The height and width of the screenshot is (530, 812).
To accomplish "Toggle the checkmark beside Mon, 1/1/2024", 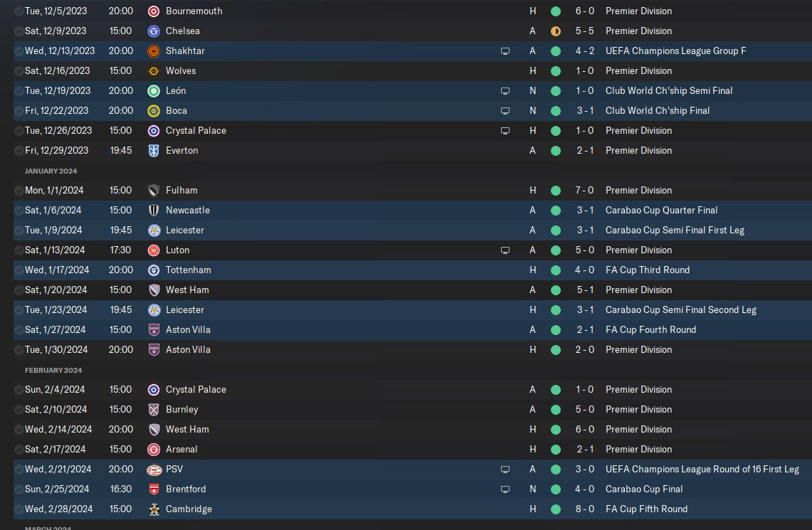I will click(x=19, y=191).
